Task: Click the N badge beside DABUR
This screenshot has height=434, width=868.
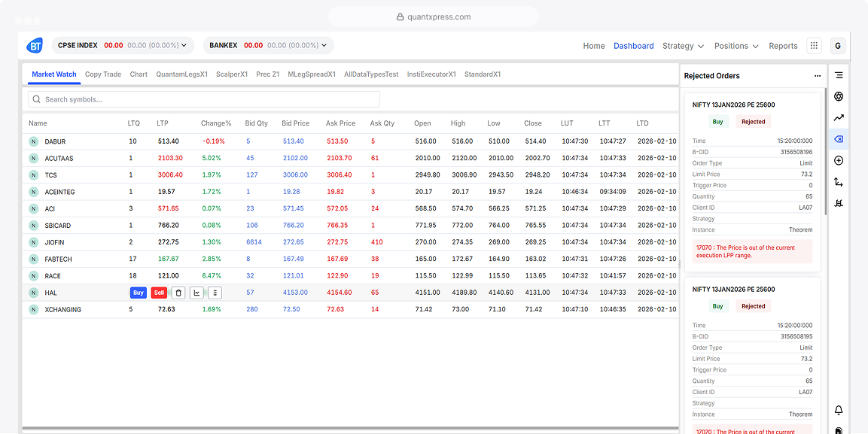Action: [33, 141]
